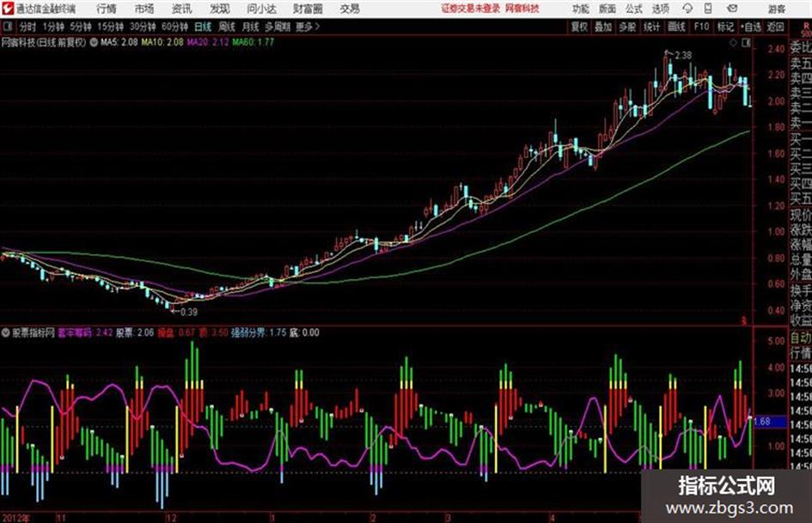The height and width of the screenshot is (523, 812).
Task: Add stock with the 自选 button
Action: (x=751, y=27)
